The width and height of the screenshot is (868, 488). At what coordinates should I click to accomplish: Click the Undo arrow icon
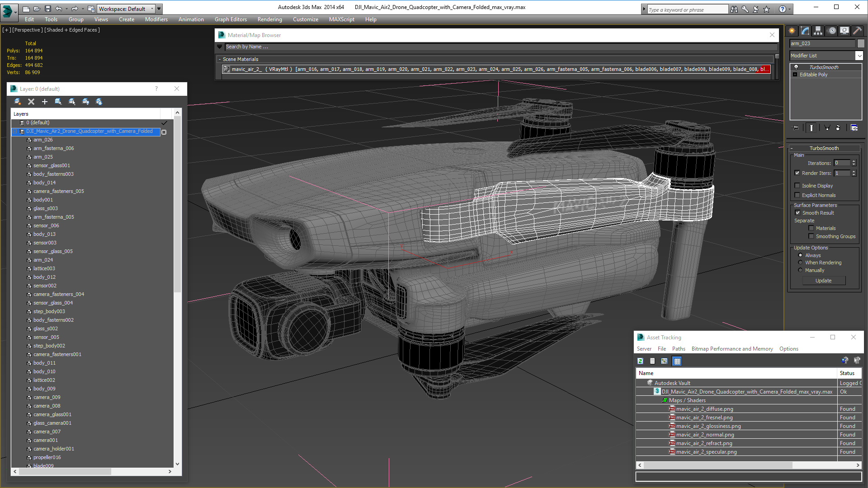coord(58,9)
